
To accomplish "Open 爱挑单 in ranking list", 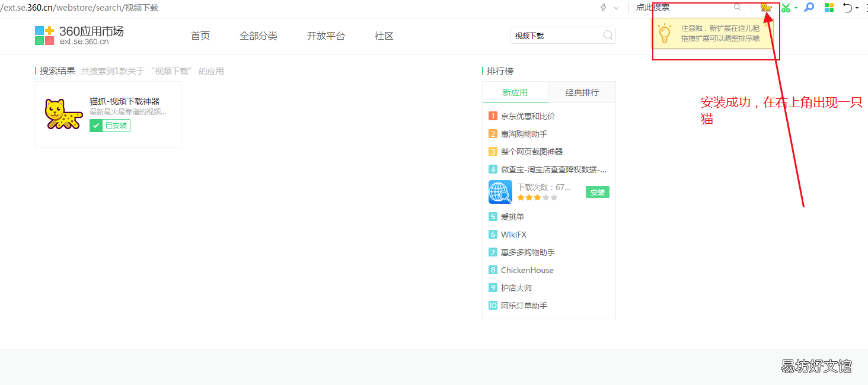I will click(x=513, y=217).
